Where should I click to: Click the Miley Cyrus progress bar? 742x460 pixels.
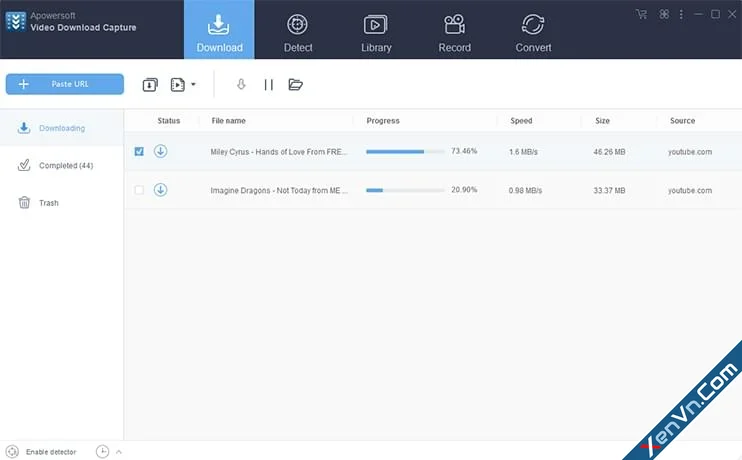coord(405,152)
